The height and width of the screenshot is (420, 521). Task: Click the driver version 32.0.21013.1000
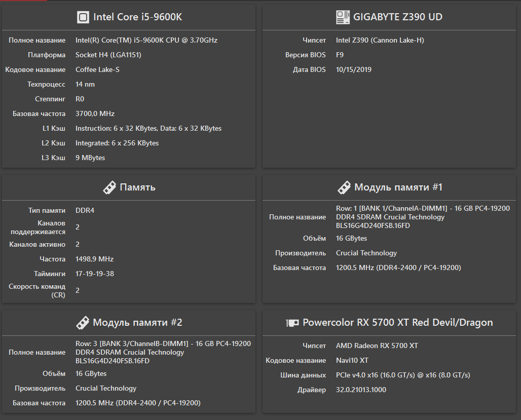pyautogui.click(x=361, y=390)
